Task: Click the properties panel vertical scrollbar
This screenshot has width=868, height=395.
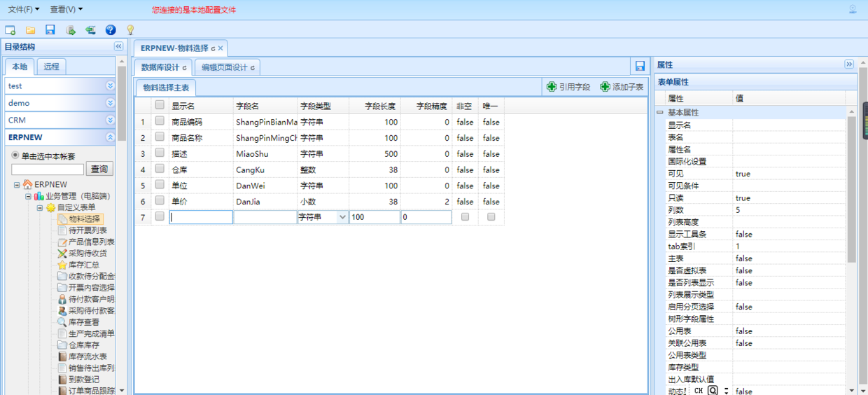Action: coord(852,189)
